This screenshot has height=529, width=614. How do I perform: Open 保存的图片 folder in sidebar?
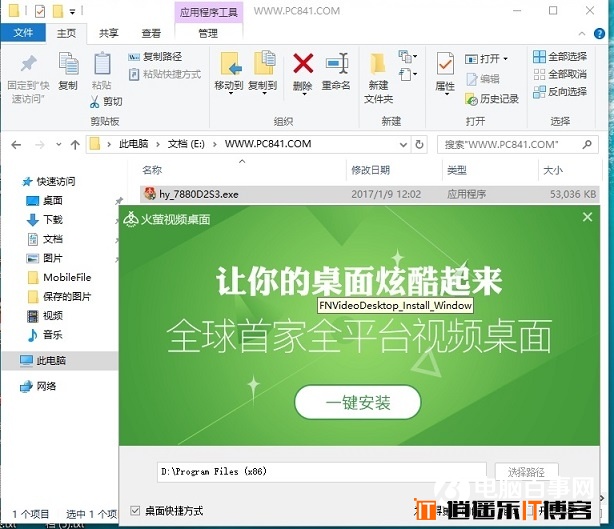60,296
